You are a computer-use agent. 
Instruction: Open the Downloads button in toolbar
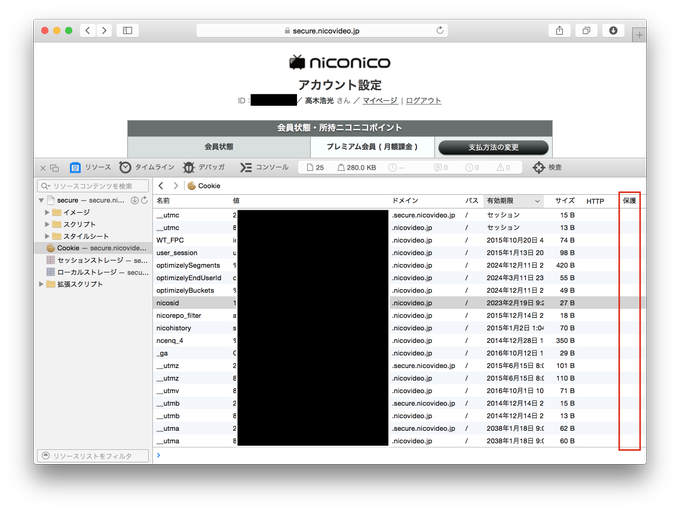[613, 30]
